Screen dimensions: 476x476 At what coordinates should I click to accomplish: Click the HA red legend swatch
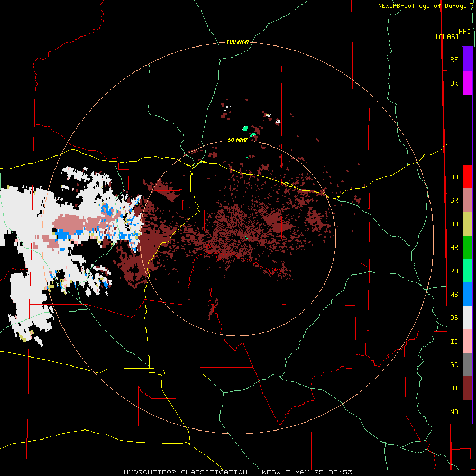(x=467, y=177)
